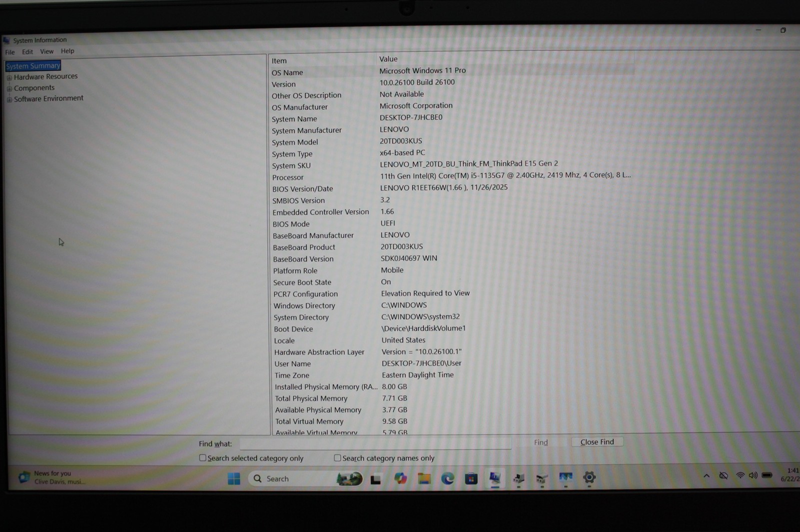Select the BaseBoard Manufacturer row
The height and width of the screenshot is (532, 800).
[x=452, y=235]
